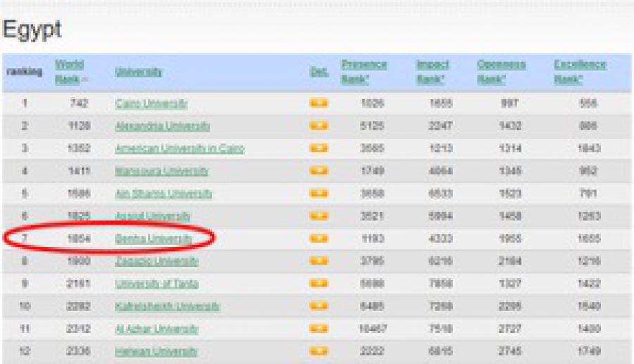
Task: Sort by Impact Rank column header
Action: click(x=432, y=72)
